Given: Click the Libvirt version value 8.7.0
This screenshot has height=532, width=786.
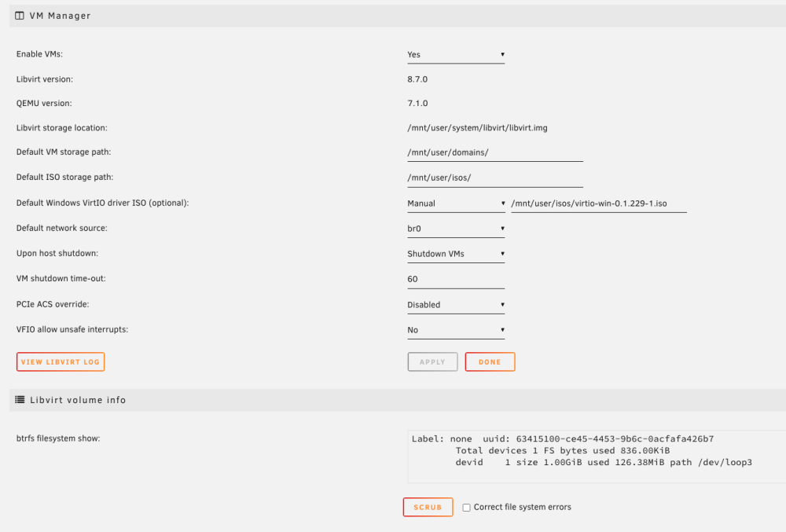Looking at the screenshot, I should (x=417, y=79).
